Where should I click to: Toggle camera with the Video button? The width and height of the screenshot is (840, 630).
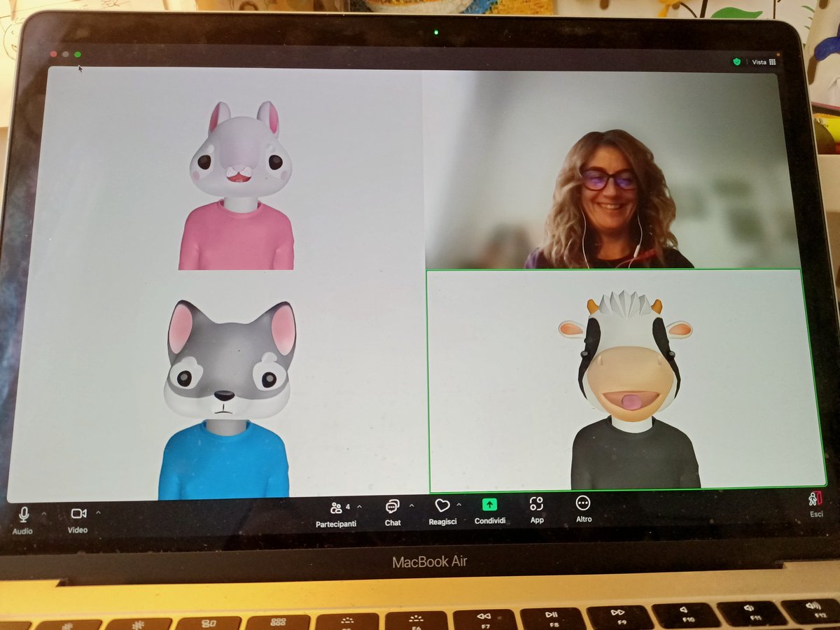click(78, 519)
